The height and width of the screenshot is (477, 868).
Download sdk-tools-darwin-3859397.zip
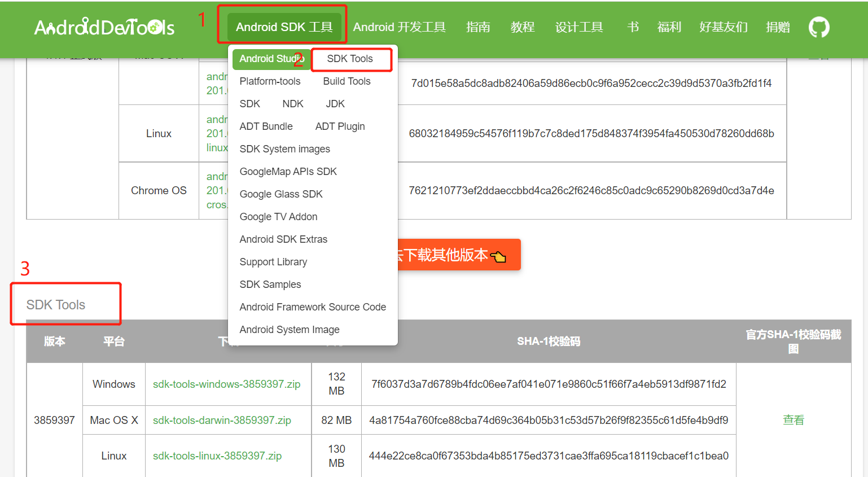[x=222, y=420]
